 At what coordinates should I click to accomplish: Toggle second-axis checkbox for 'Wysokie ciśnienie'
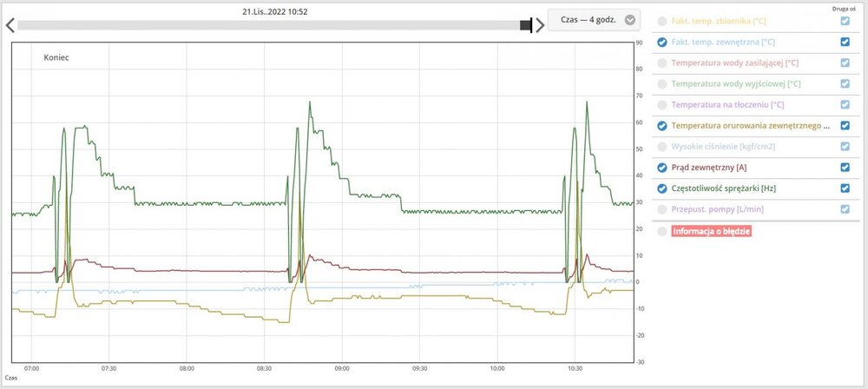pos(845,147)
